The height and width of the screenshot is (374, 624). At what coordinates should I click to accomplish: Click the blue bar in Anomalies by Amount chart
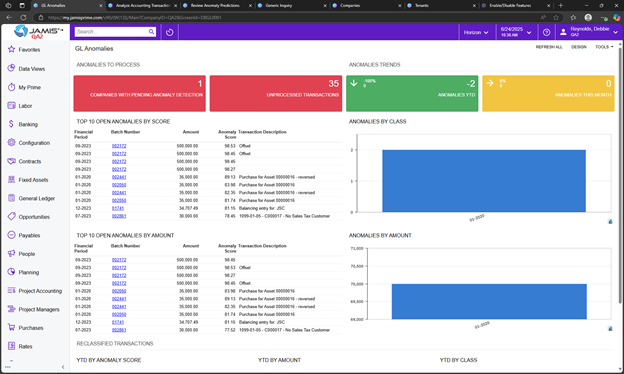(x=489, y=301)
